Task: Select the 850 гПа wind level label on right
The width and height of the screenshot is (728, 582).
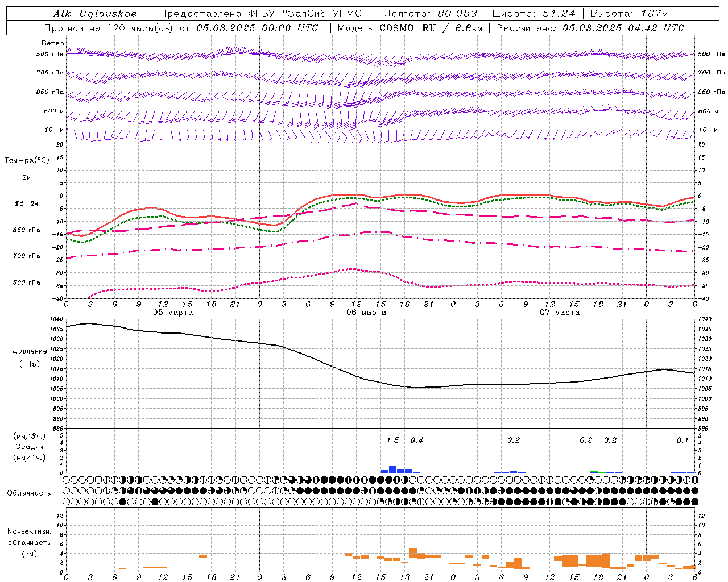Action: (x=712, y=92)
